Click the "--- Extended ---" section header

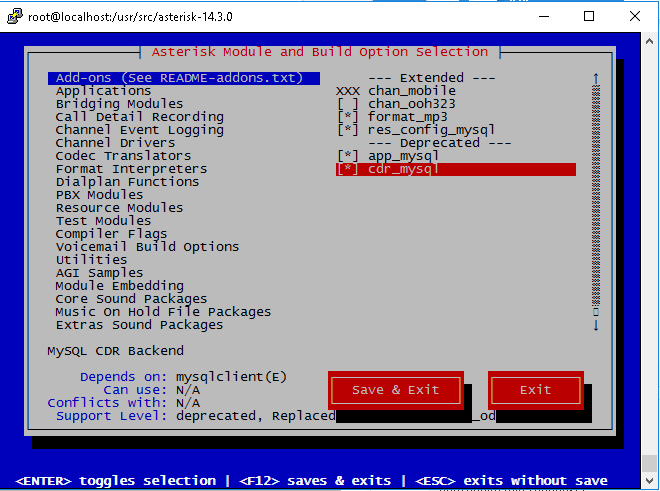click(x=432, y=78)
